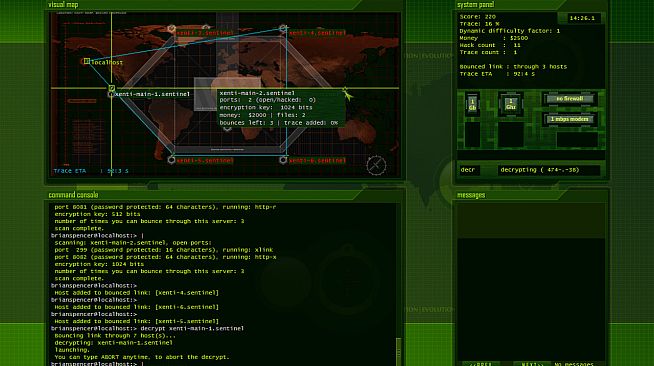Click the 'xenti-4.sentinel' red map label

317,33
